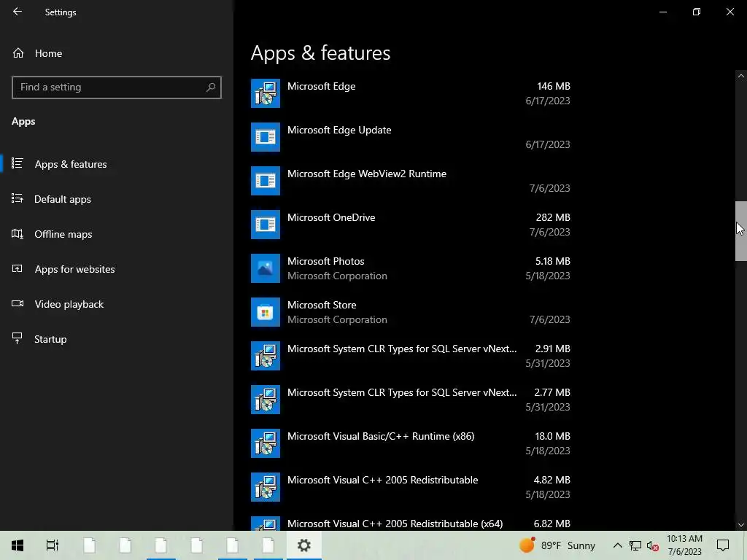Click the network tray icon

[635, 545]
